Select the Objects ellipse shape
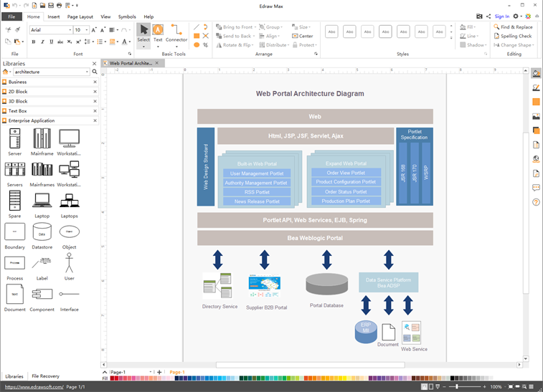 (70, 231)
